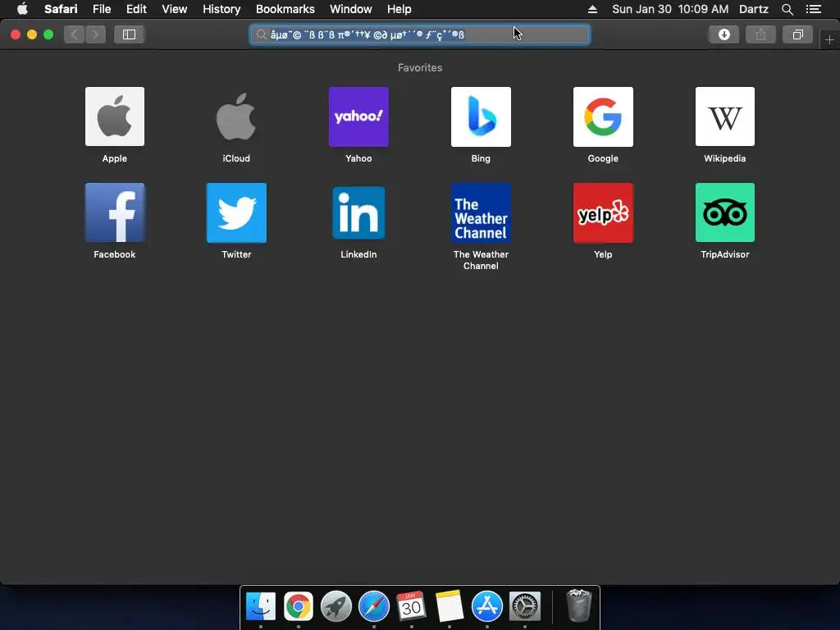Open the Twitter favorite
The height and width of the screenshot is (630, 840).
click(x=236, y=212)
